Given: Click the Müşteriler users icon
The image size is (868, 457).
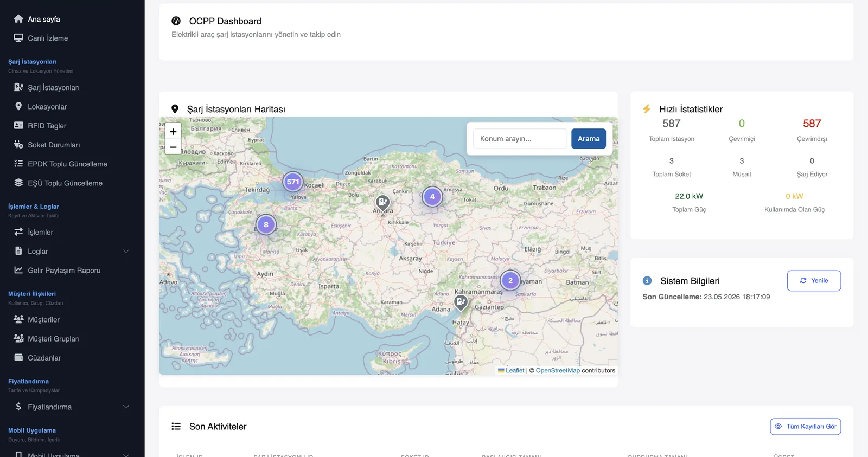Looking at the screenshot, I should (x=18, y=319).
